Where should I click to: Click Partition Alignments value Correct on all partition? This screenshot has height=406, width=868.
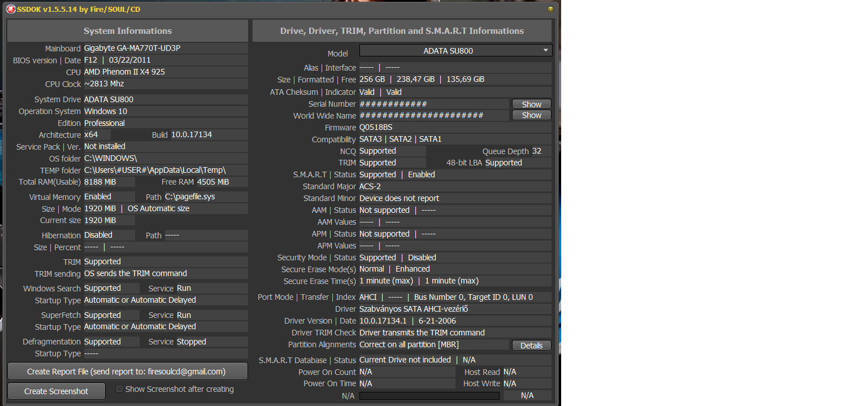435,345
